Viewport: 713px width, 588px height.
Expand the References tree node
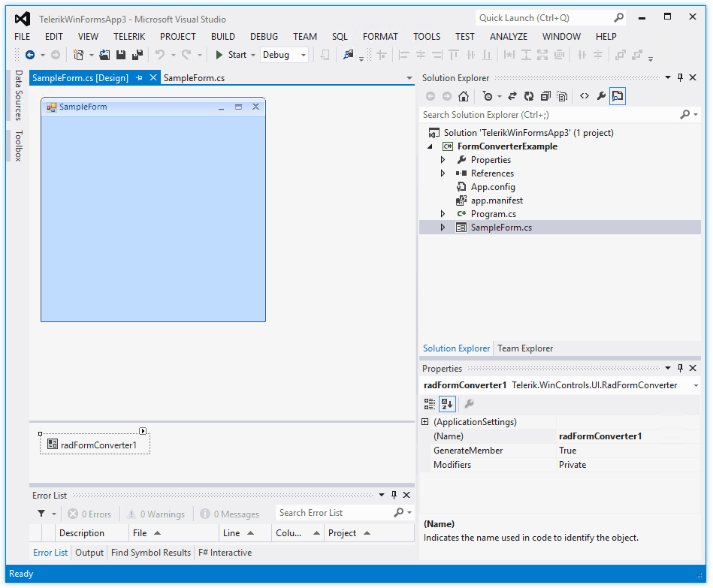[443, 173]
